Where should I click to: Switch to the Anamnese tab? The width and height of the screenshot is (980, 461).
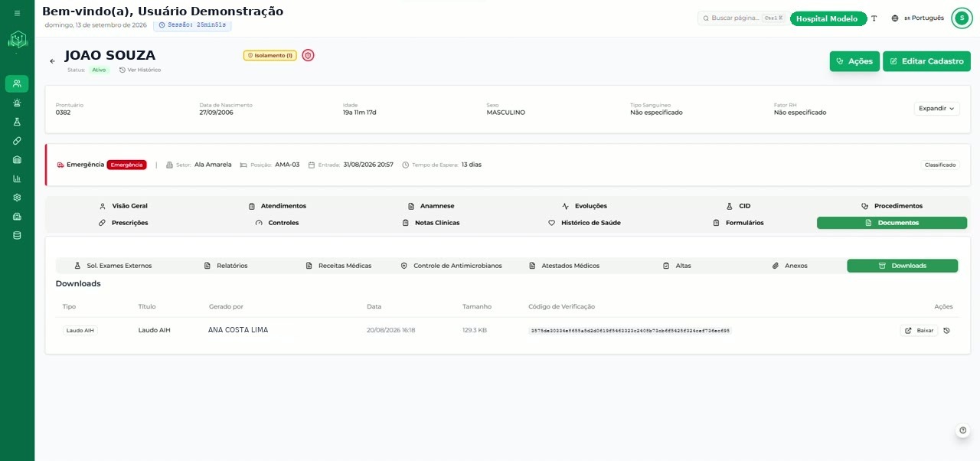[431, 206]
